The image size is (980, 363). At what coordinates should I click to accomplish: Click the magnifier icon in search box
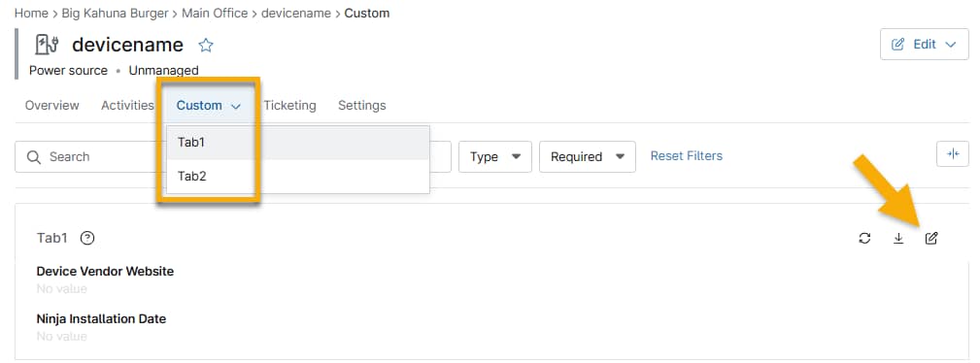tap(34, 157)
